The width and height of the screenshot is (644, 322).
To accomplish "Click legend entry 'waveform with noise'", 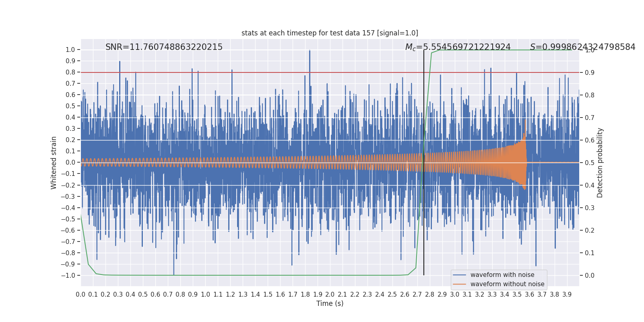I will tap(502, 275).
